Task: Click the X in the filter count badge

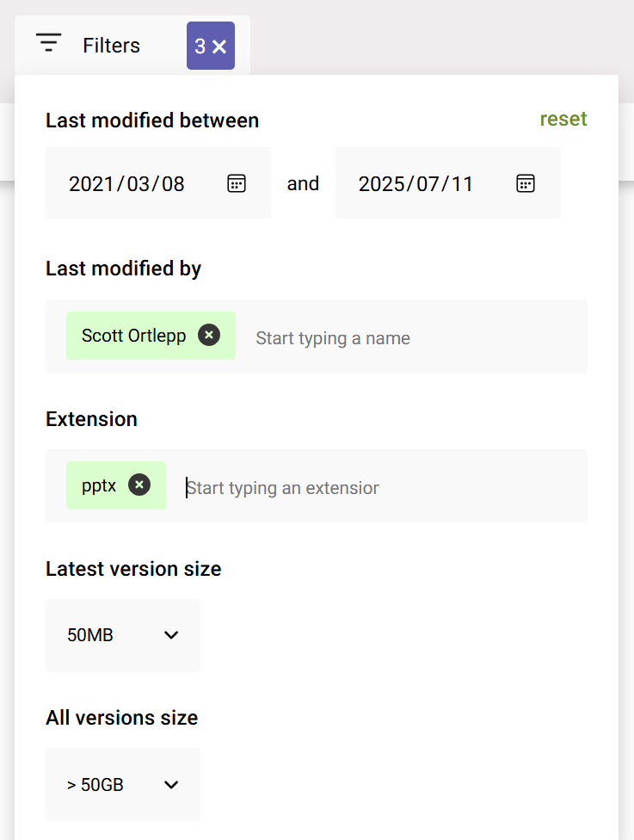Action: pos(221,45)
